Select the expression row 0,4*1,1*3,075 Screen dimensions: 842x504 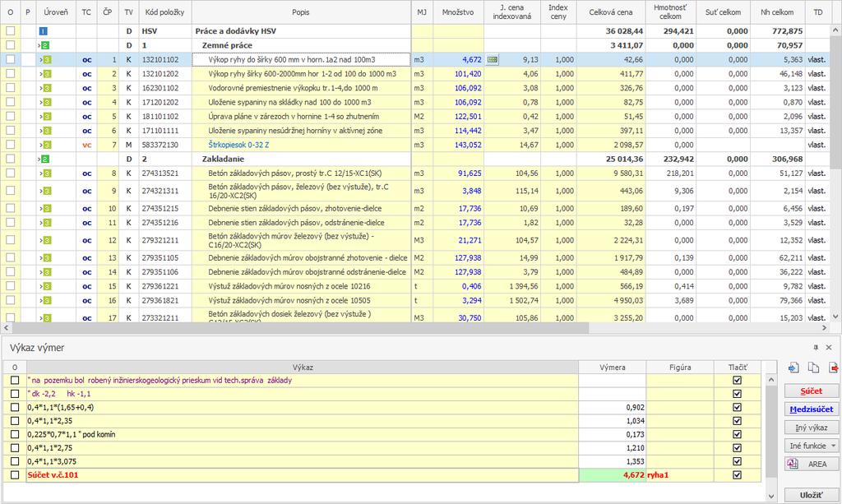303,461
